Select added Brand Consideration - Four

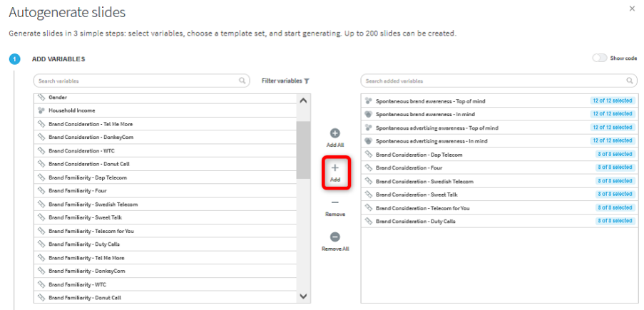(x=499, y=168)
